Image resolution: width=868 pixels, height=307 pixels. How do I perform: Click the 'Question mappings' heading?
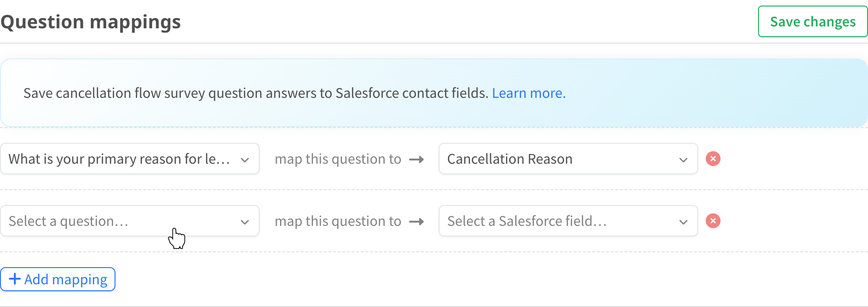point(91,21)
